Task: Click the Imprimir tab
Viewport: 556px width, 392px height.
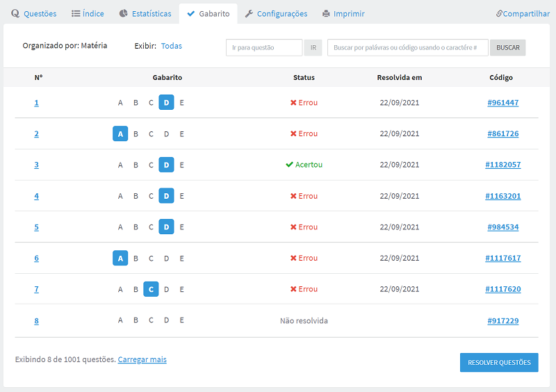Action: (x=343, y=13)
